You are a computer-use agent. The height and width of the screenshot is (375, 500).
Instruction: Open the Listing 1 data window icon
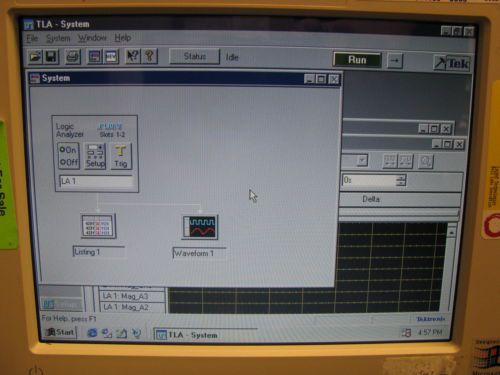[99, 227]
